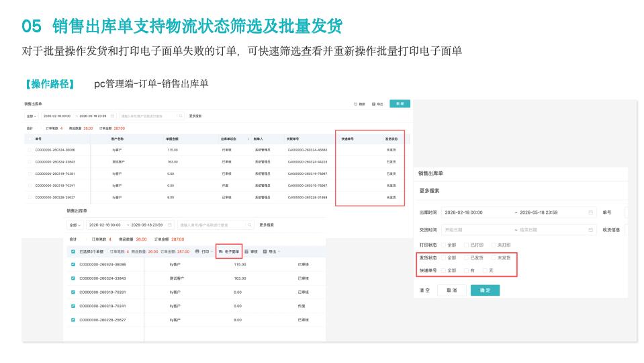Viewport: 644px width, 363px height.
Task: Click sort icon on 出库单状态 column header
Action: (x=248, y=139)
